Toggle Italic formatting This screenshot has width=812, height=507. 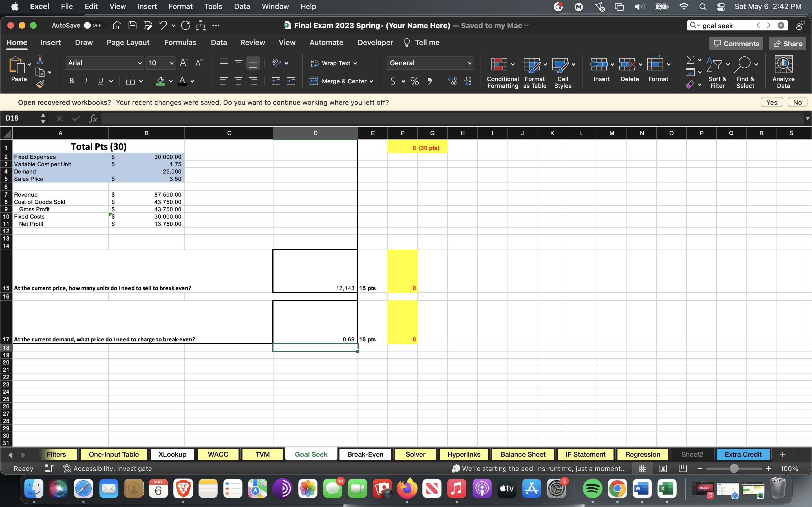[x=86, y=81]
